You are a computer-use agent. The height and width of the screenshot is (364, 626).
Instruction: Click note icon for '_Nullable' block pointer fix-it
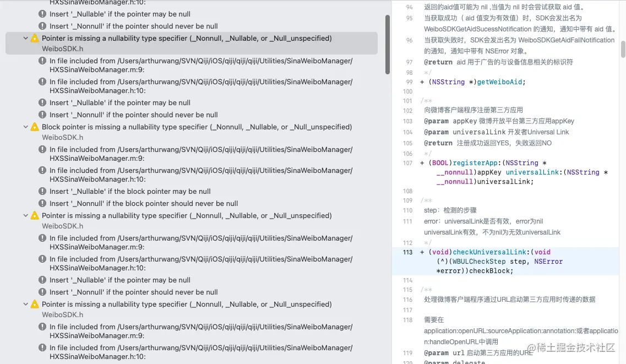tap(42, 191)
